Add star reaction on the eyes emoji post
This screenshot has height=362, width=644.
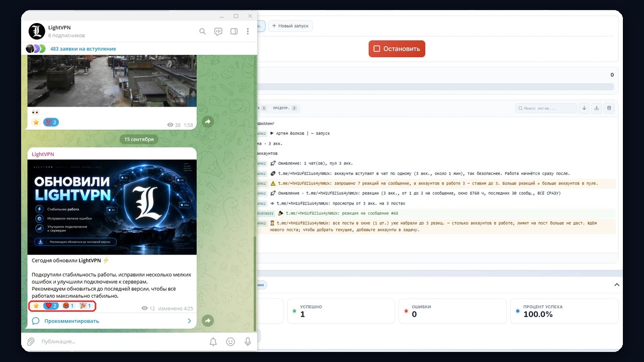[x=36, y=122]
